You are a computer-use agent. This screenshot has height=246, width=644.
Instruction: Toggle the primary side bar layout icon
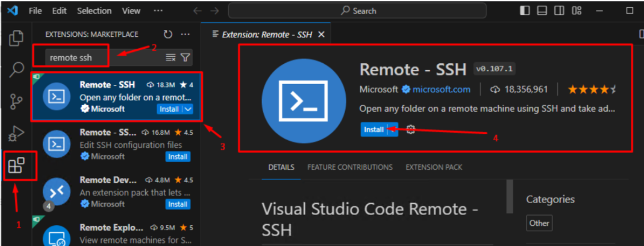click(x=524, y=11)
